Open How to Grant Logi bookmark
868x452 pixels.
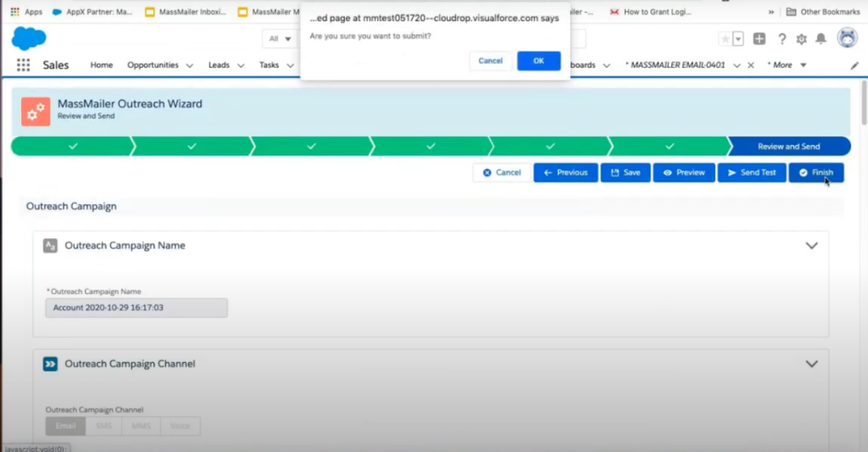click(x=651, y=12)
